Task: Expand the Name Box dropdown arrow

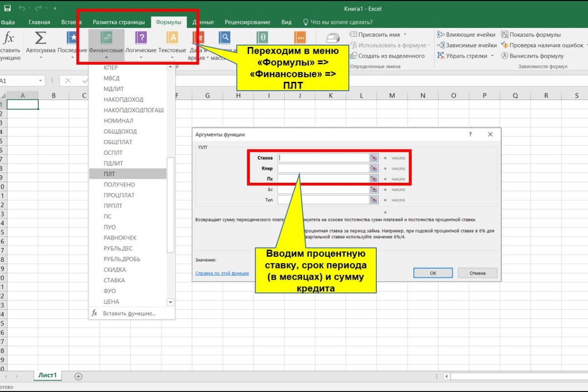Action: pos(40,81)
